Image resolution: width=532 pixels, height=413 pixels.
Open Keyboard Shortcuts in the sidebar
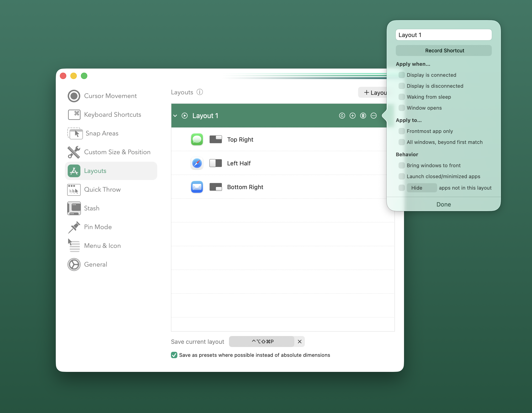tap(111, 115)
